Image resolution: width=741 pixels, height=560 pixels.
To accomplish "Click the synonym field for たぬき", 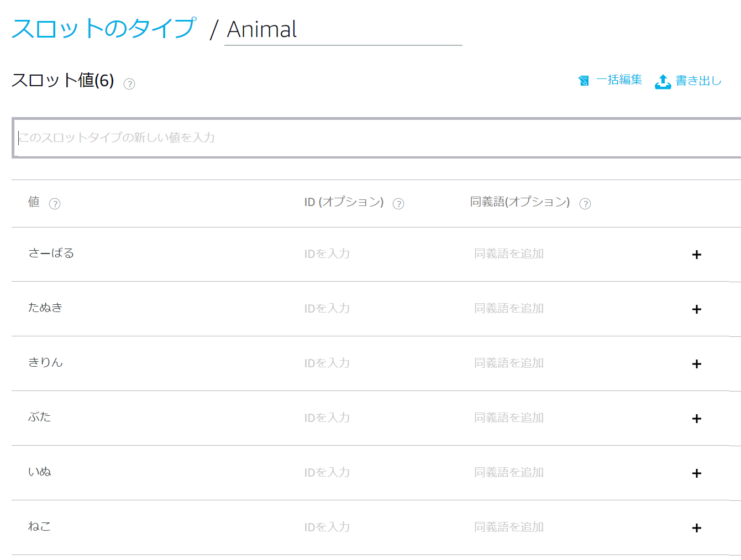I will pos(509,309).
